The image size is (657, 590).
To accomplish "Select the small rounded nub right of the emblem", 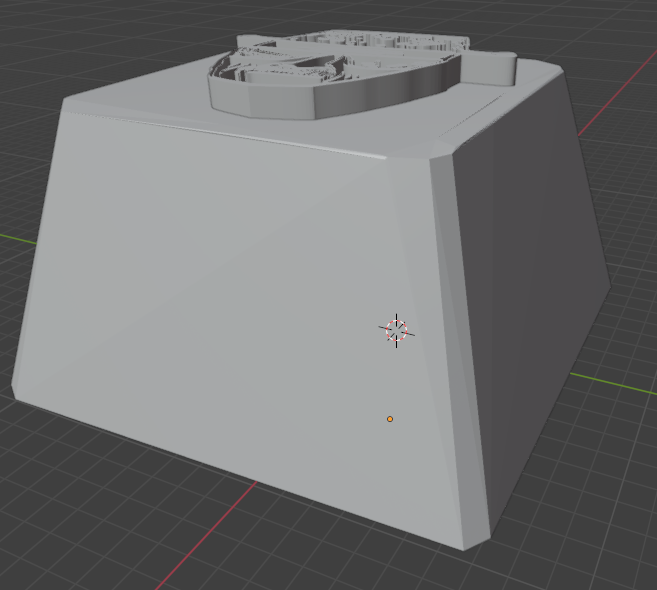I will point(488,69).
